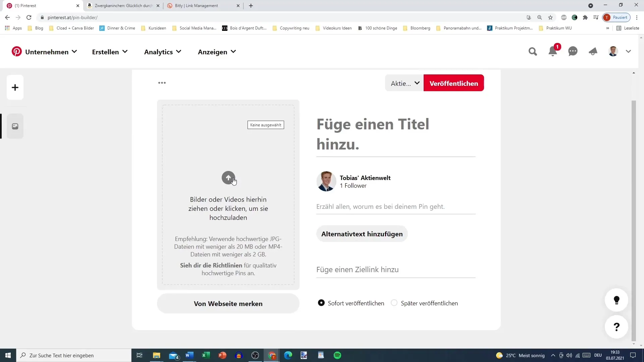Open the messages speech bubble icon
Viewport: 644px width, 362px height.
click(x=573, y=52)
